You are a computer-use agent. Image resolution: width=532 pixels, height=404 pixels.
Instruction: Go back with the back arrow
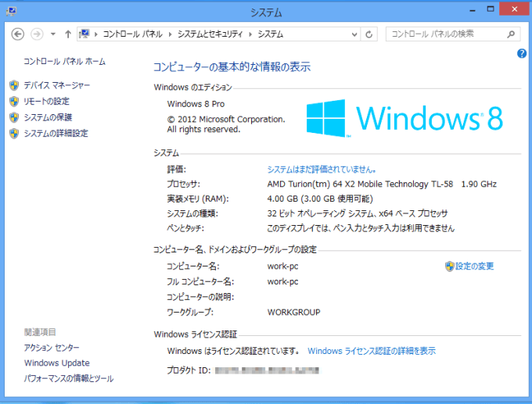pyautogui.click(x=18, y=34)
